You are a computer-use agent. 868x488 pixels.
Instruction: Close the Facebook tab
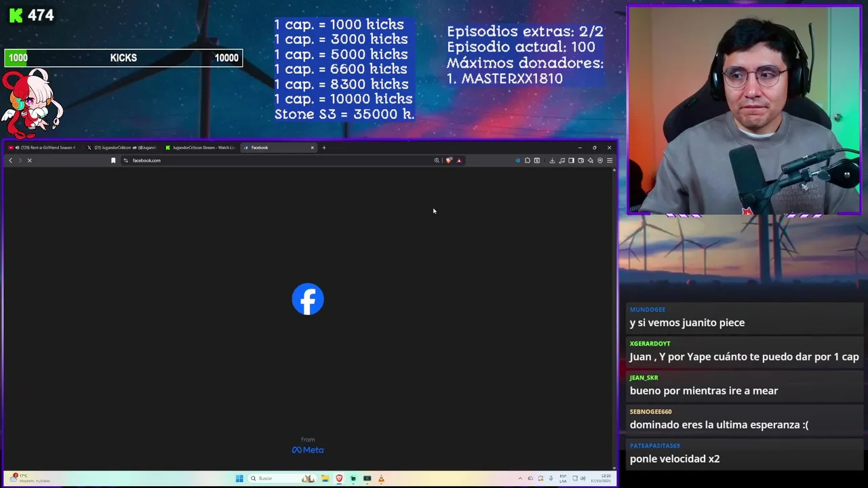coord(312,147)
